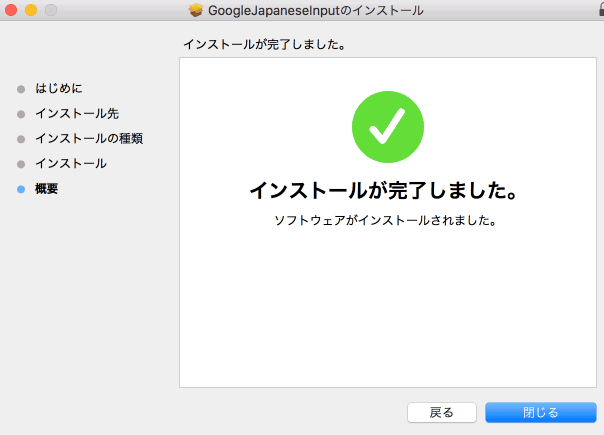Click the blue bullet beside 概要
The height and width of the screenshot is (435, 604).
point(21,189)
